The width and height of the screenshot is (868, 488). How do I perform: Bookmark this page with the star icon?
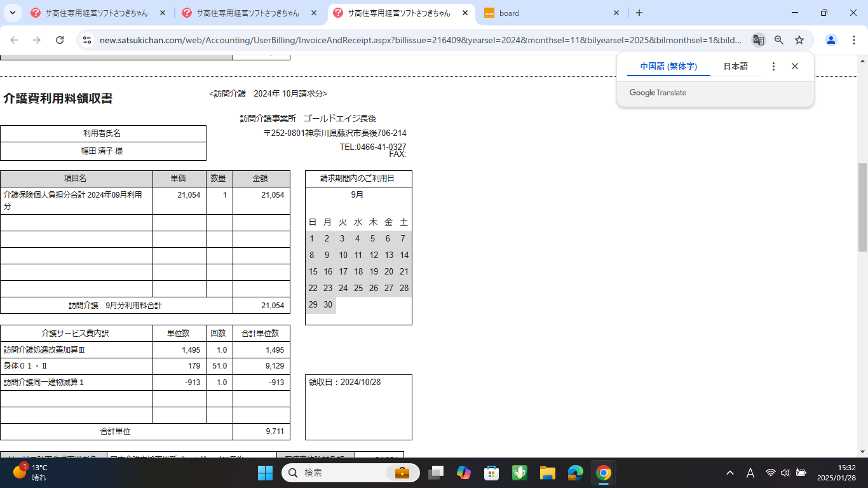799,40
